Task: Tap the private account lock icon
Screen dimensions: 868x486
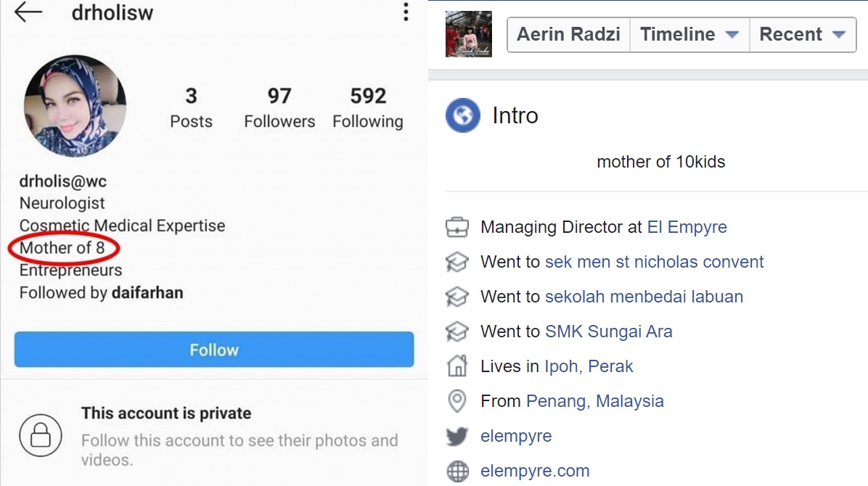Action: point(41,435)
